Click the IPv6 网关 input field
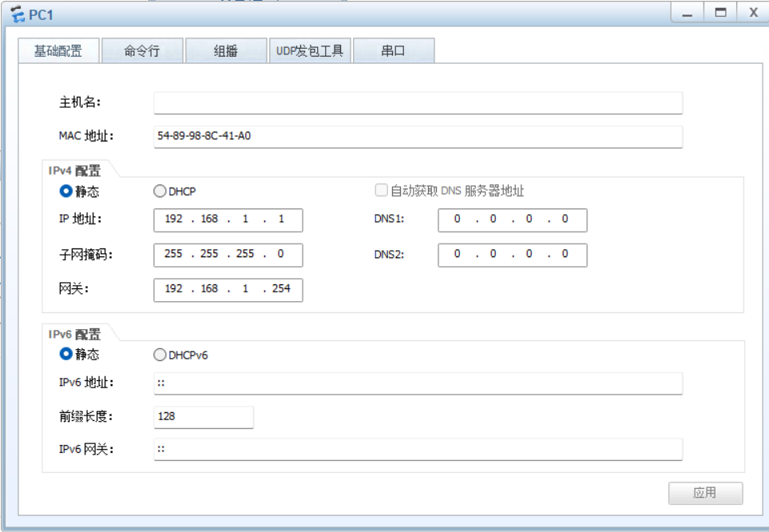Viewport: 769px width, 532px height. click(x=418, y=449)
